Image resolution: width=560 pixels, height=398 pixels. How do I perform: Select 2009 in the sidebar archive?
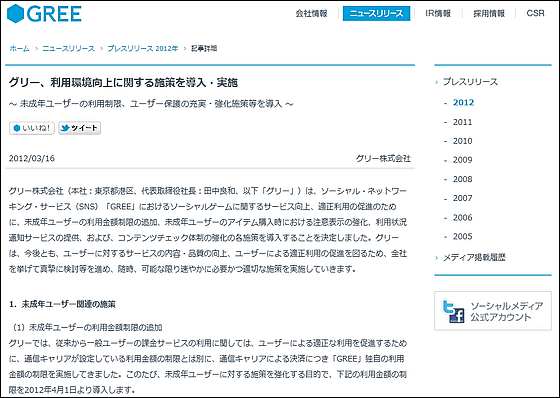pos(462,160)
